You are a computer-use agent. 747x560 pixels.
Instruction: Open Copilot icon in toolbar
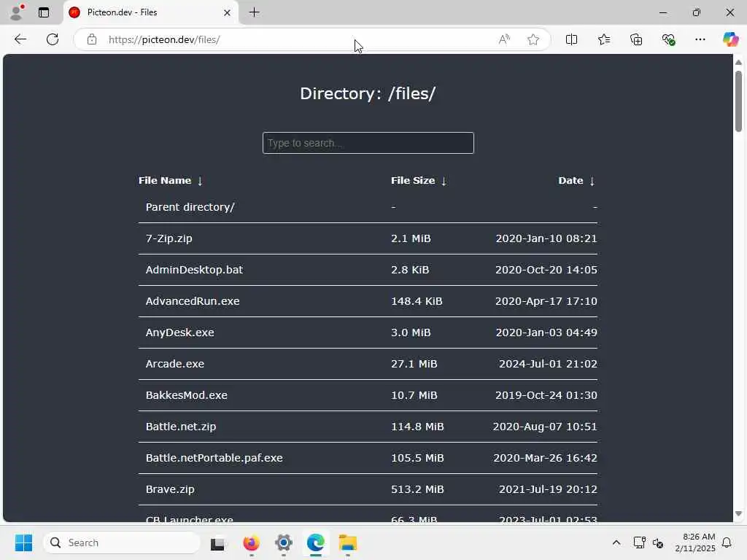pyautogui.click(x=730, y=39)
